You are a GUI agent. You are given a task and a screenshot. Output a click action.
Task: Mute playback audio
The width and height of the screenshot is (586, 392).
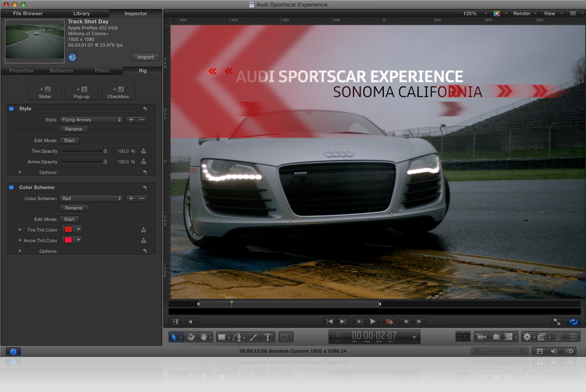[190, 321]
